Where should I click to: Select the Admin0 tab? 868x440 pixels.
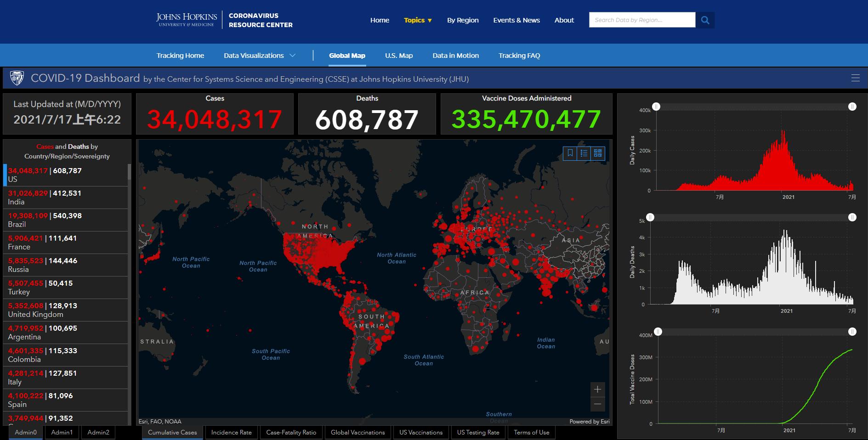coord(26,433)
